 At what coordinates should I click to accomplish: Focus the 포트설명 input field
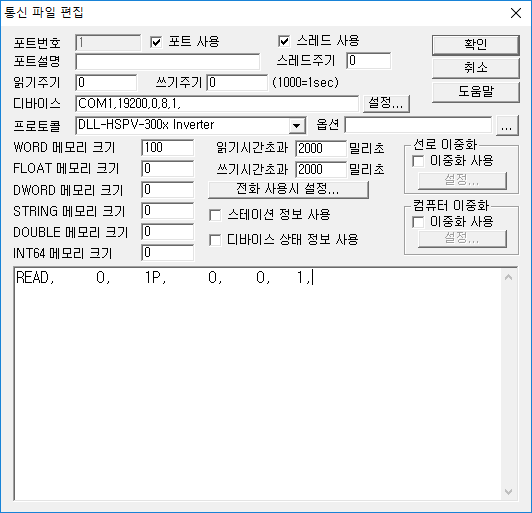point(168,62)
